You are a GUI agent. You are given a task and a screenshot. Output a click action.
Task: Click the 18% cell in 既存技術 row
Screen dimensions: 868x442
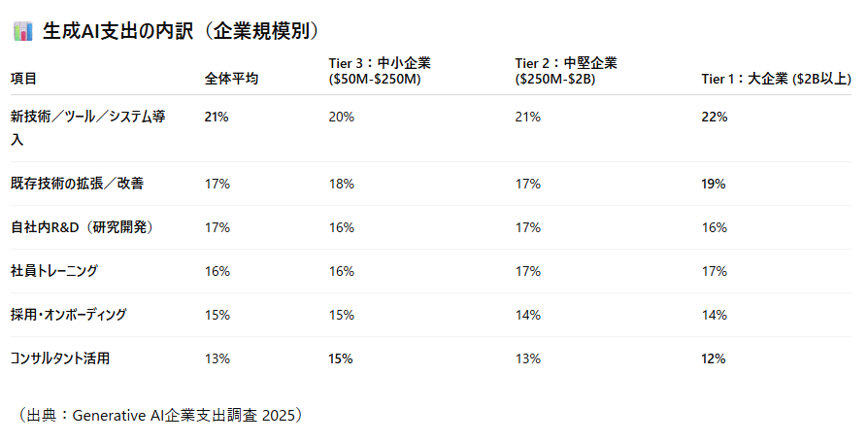click(x=341, y=184)
